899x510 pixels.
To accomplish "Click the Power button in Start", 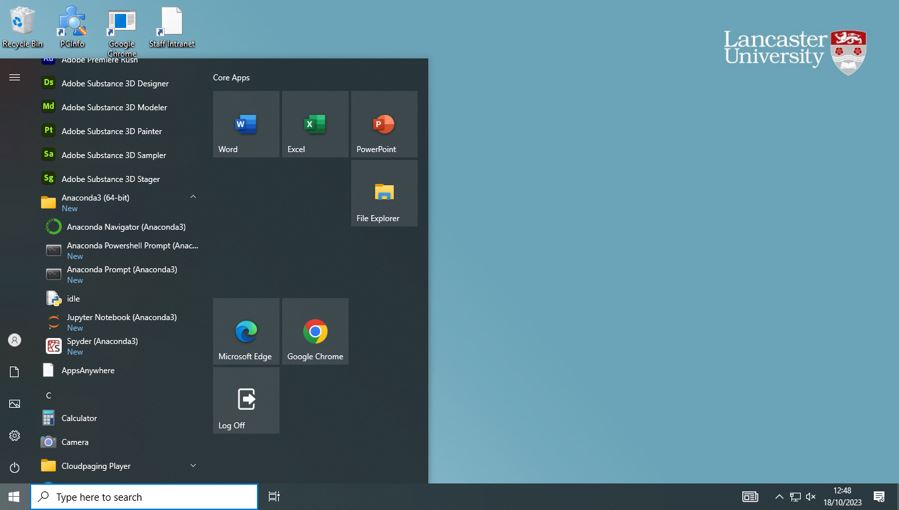I will pyautogui.click(x=14, y=467).
